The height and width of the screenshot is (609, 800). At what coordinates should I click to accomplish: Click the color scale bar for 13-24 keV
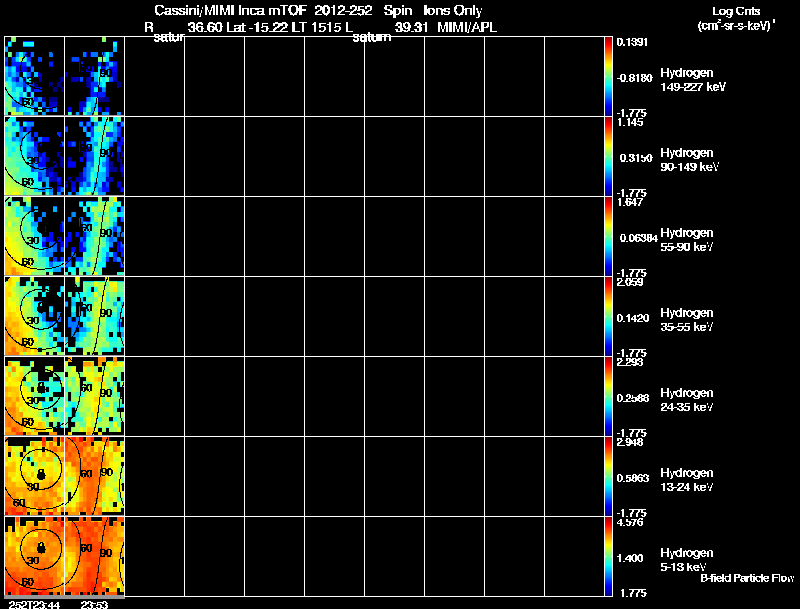[x=608, y=476]
